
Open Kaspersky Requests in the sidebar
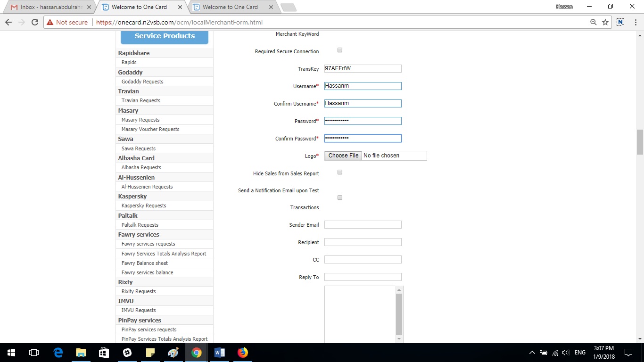click(144, 206)
